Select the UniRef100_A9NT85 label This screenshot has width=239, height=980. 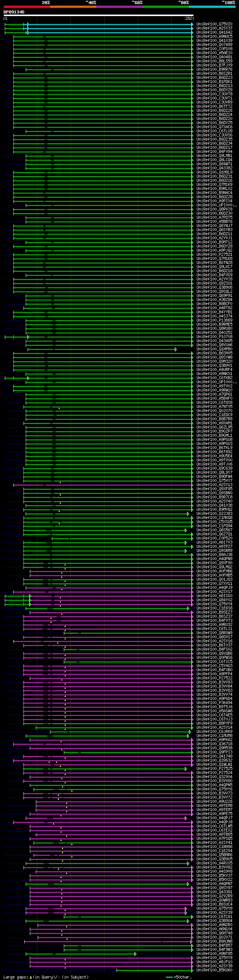click(214, 953)
